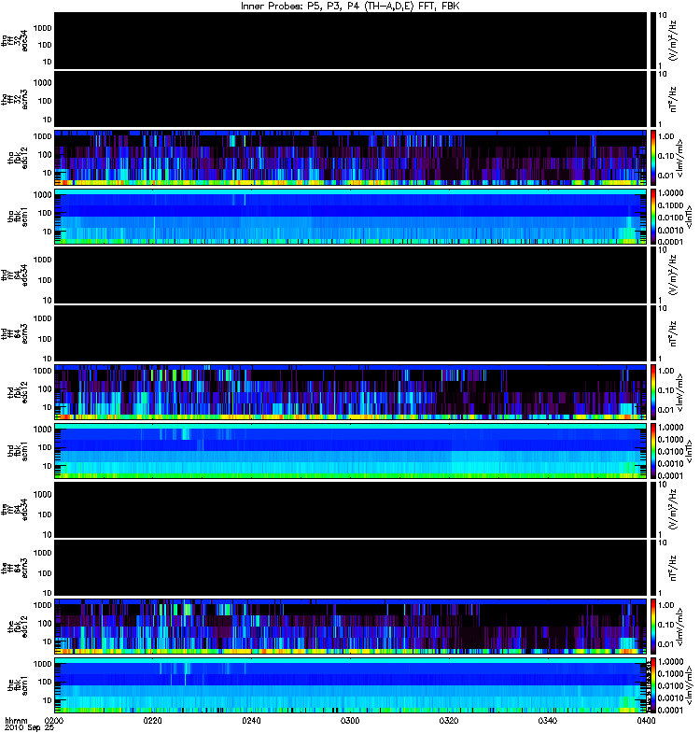Click the black color bar beside thd fff scm3
700x747 pixels.
(x=653, y=333)
